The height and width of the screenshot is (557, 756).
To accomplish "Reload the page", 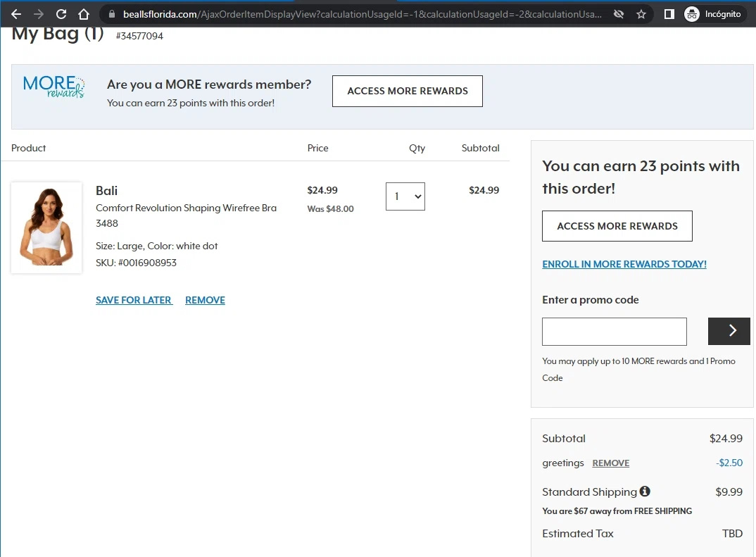I will [61, 14].
